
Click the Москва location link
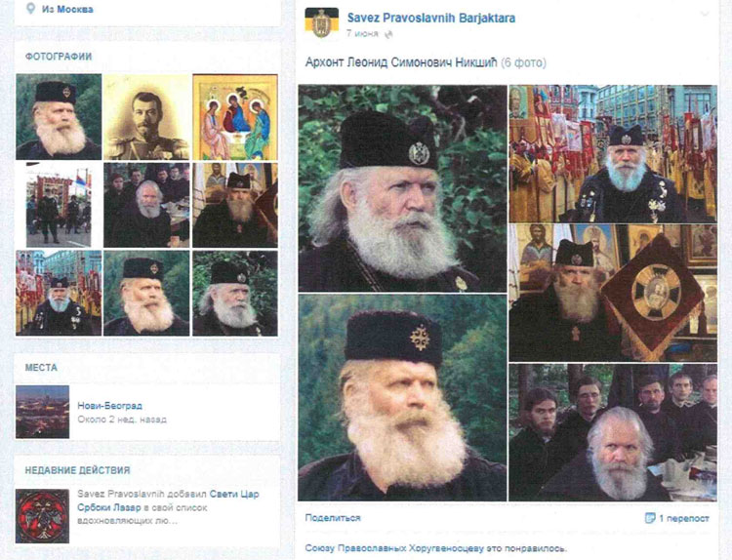pos(75,9)
